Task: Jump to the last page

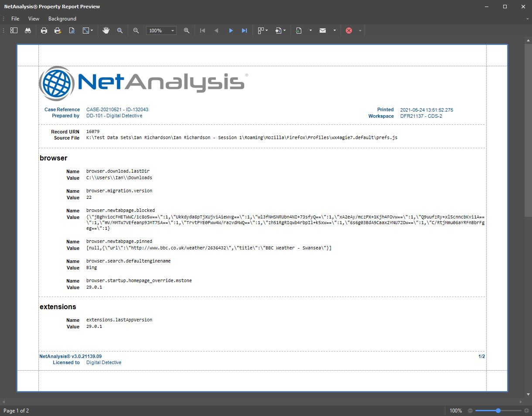Action: tap(244, 31)
